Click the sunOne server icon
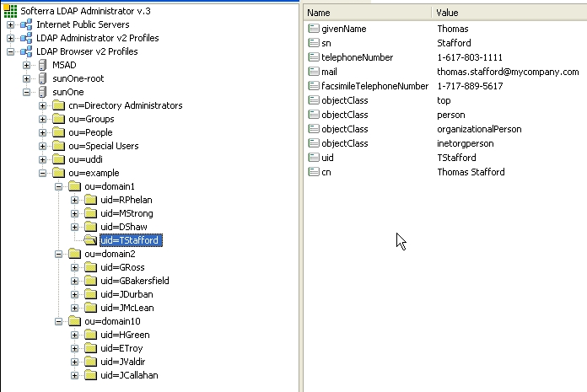Screen dimensions: 587x392 43,92
